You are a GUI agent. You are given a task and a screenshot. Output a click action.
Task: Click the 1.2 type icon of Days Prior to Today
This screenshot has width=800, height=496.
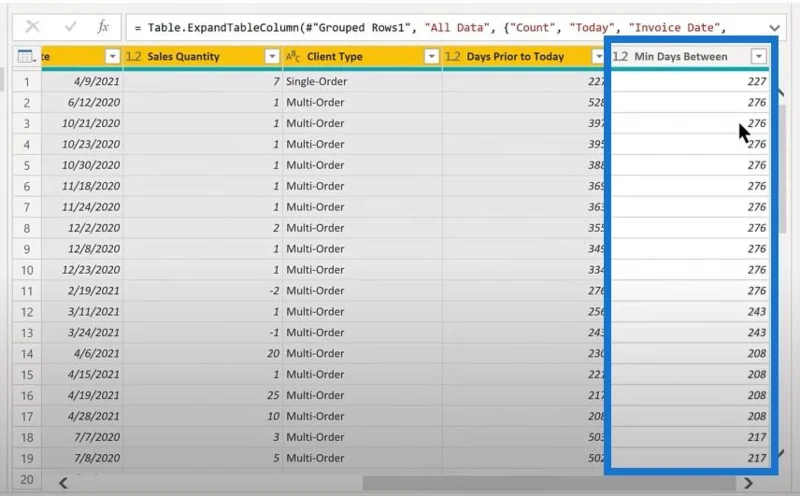(x=453, y=57)
